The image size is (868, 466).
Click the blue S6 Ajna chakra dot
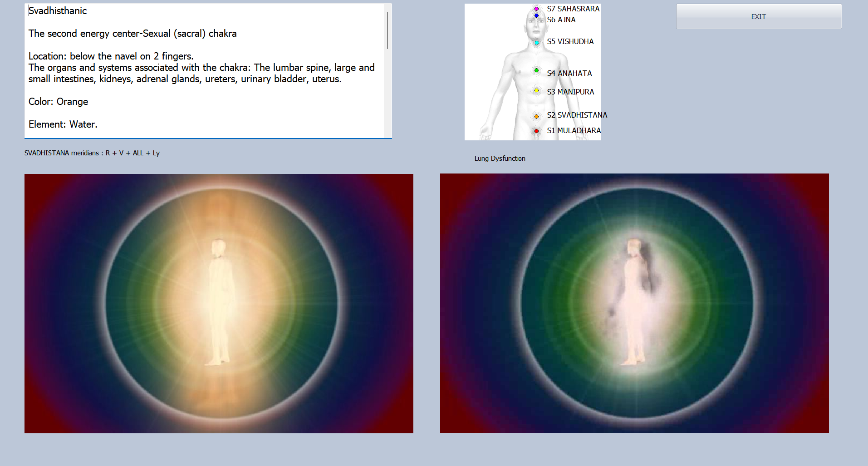(x=536, y=16)
